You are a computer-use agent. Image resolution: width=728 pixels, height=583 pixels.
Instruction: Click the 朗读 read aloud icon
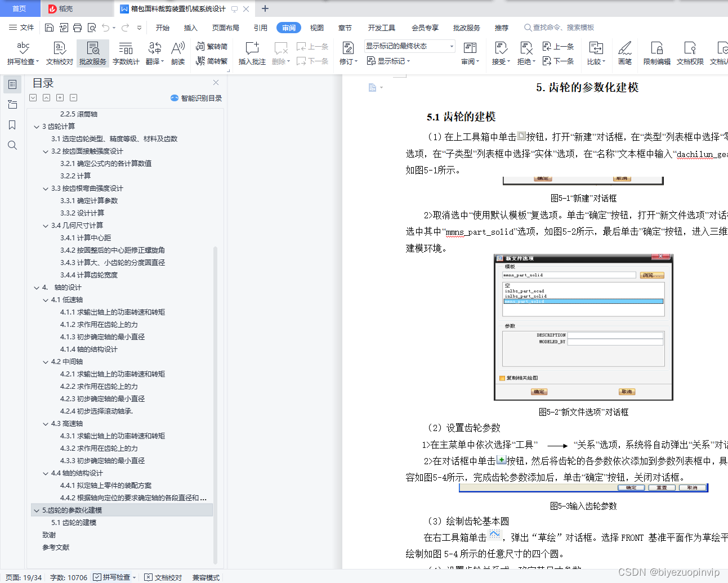(x=178, y=53)
